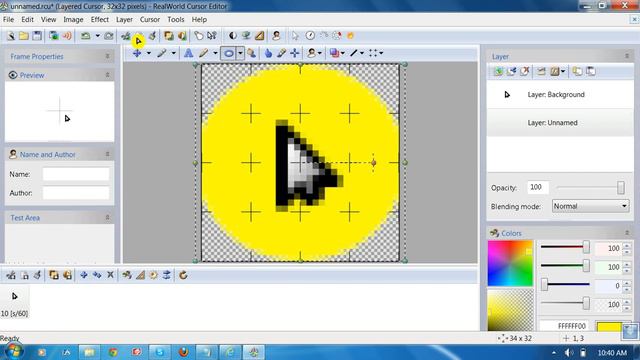Click the black X delete frame icon
Viewport: 640px width, 360px height.
point(110,275)
